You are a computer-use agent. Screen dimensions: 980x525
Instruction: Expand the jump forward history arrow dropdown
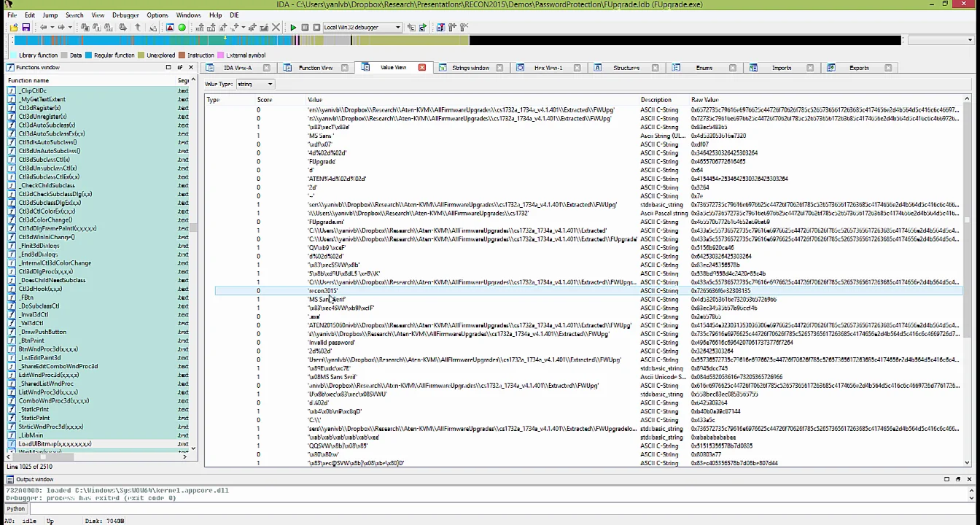point(70,28)
